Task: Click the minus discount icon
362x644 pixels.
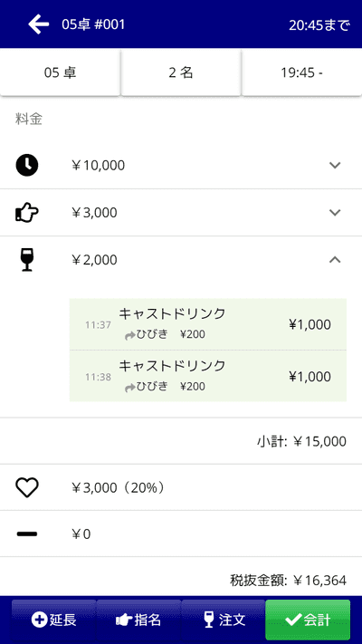Action: pyautogui.click(x=27, y=534)
